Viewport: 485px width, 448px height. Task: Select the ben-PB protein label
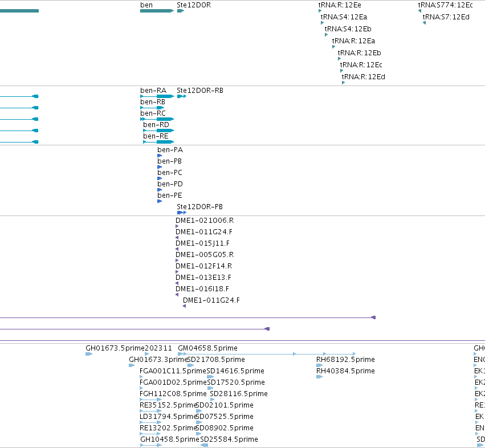169,161
